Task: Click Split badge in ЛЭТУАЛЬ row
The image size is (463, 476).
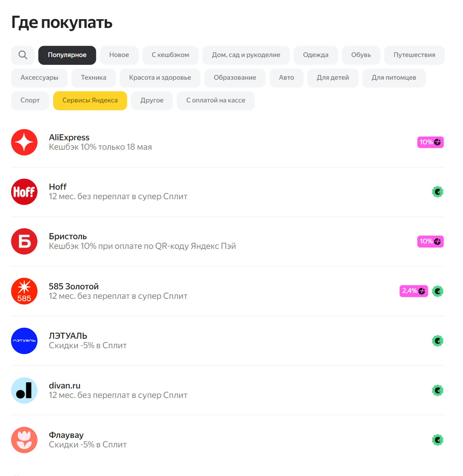Action: click(438, 341)
